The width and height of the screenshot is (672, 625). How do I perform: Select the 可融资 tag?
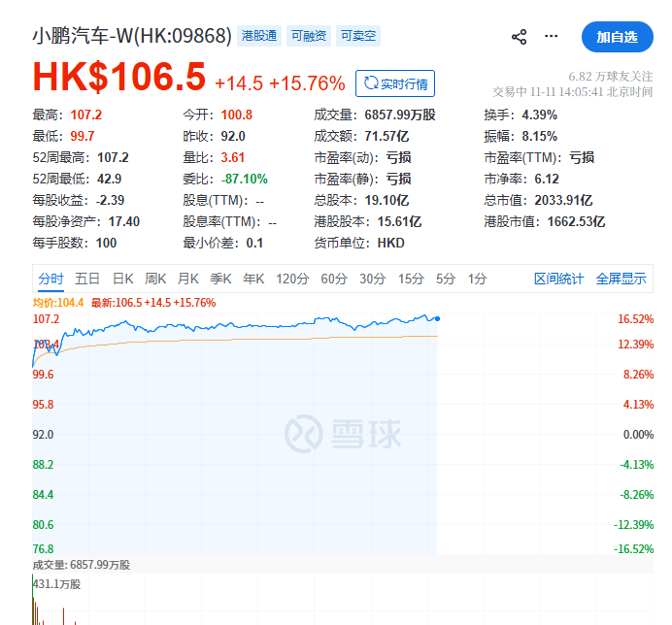309,36
